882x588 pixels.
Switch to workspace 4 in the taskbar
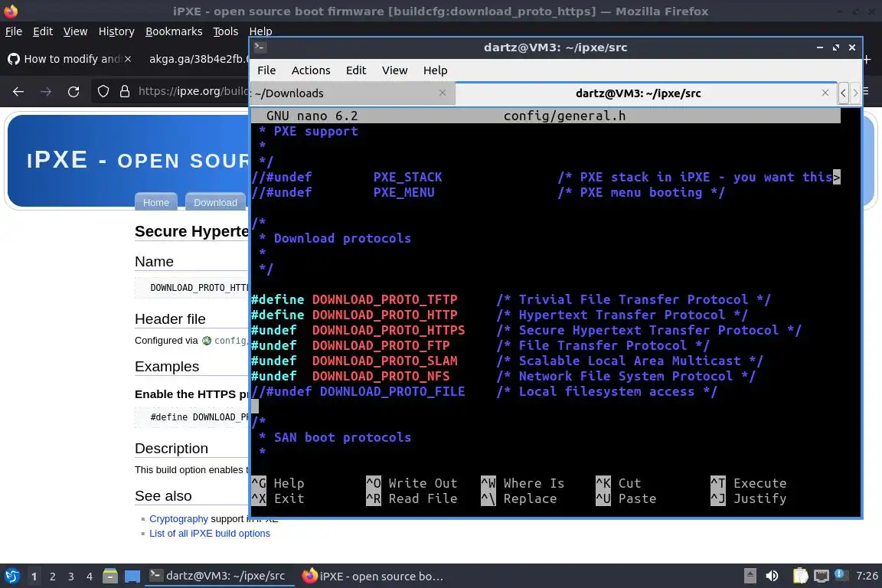click(90, 577)
